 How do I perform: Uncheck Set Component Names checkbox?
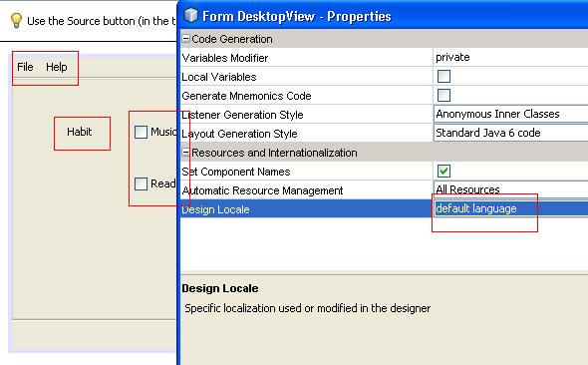443,172
